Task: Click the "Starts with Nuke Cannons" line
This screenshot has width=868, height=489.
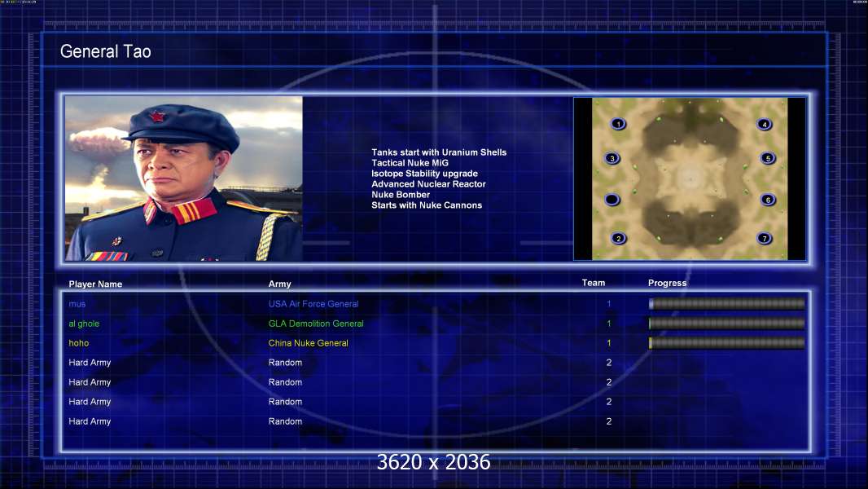Action: (426, 205)
